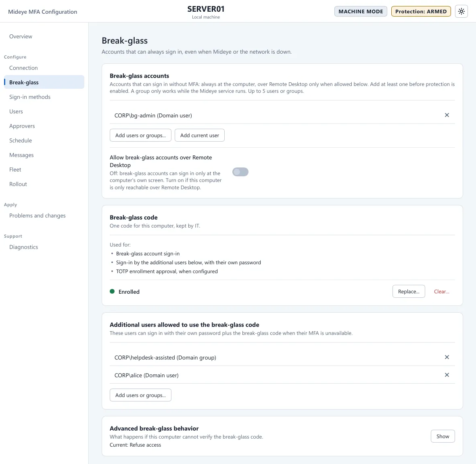Screen dimensions: 476x464
Task: Add users or groups to additional users list
Action: 140,395
